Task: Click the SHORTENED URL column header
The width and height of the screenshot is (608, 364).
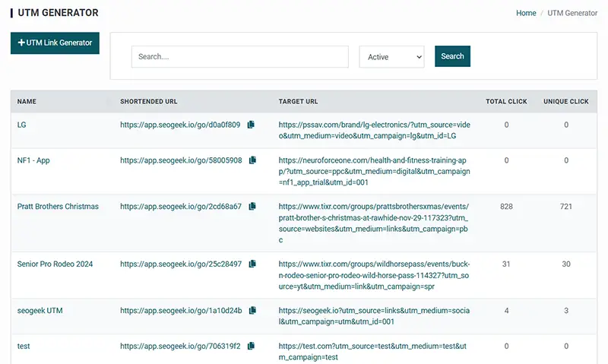Action: click(x=148, y=102)
